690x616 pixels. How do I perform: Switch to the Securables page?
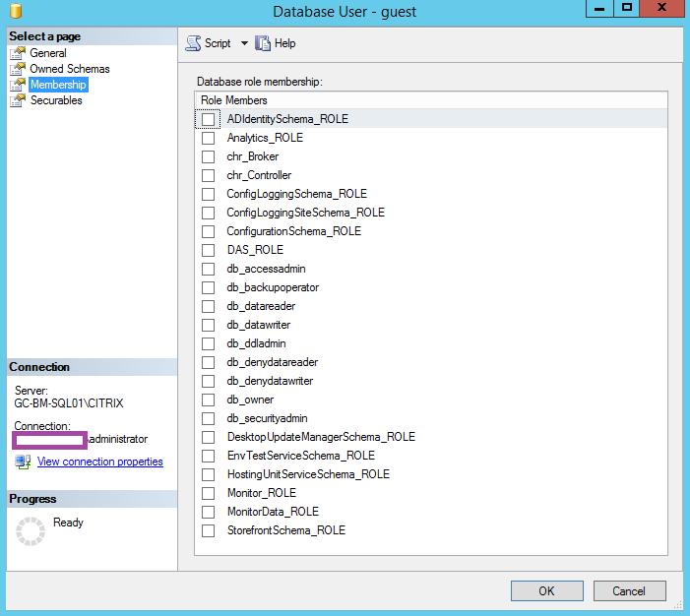tap(56, 100)
